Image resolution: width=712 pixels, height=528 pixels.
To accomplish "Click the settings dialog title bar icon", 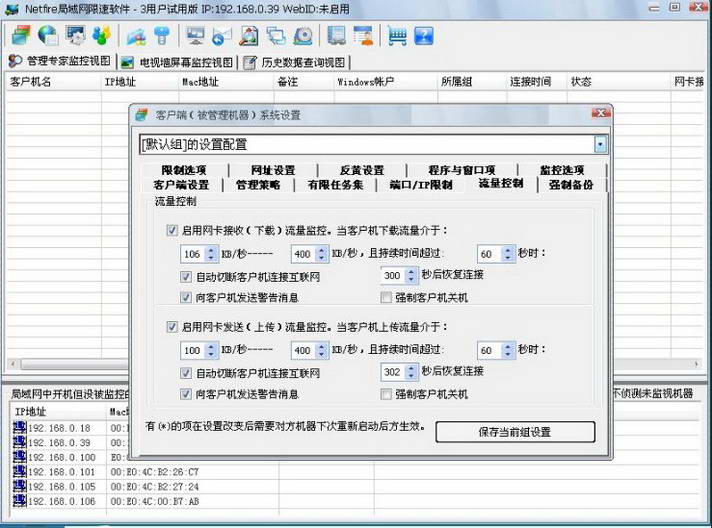I will [142, 115].
